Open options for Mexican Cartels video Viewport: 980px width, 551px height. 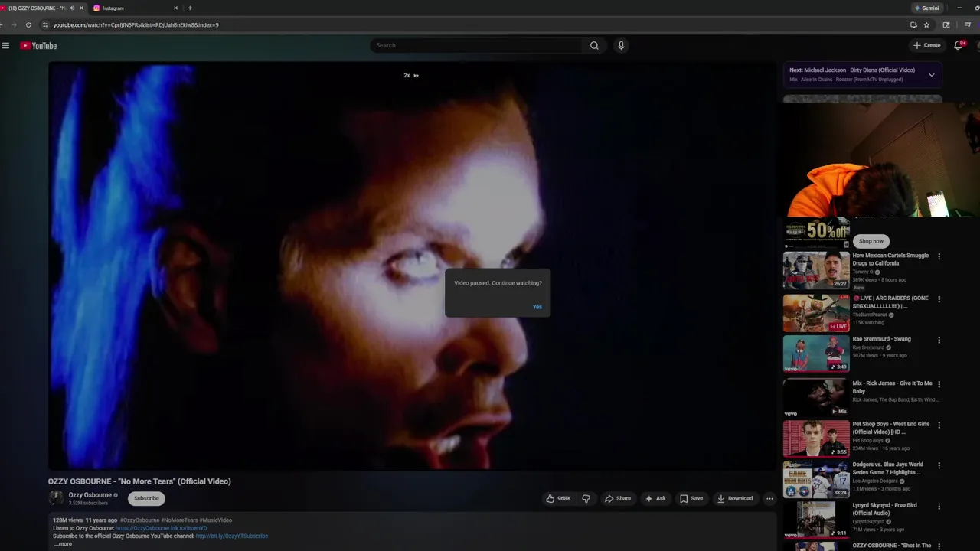point(939,256)
